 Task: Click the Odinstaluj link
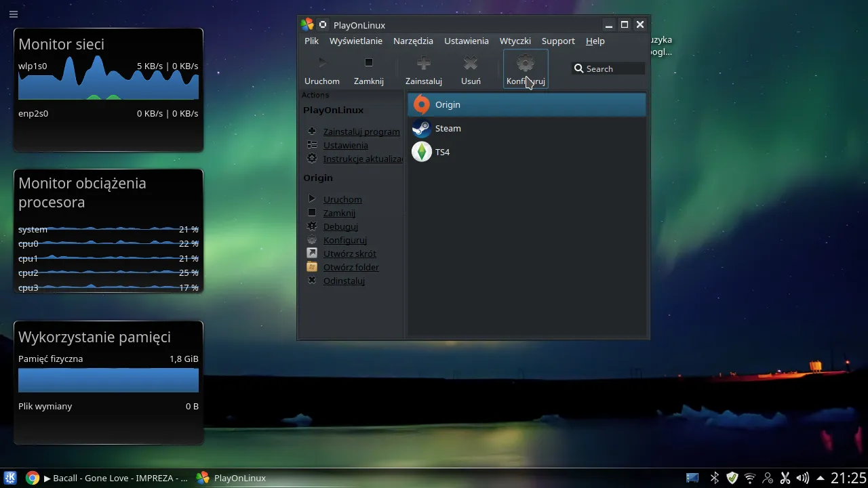pyautogui.click(x=344, y=281)
